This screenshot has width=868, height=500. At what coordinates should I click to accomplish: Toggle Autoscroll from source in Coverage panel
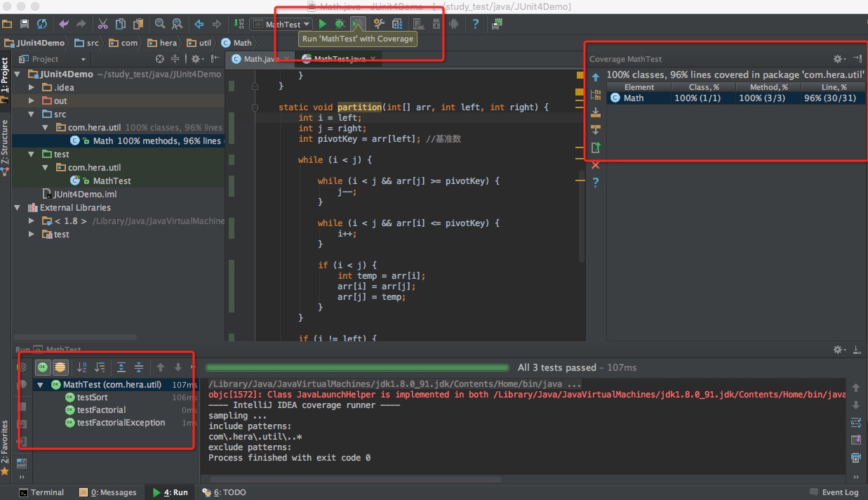coord(596,130)
